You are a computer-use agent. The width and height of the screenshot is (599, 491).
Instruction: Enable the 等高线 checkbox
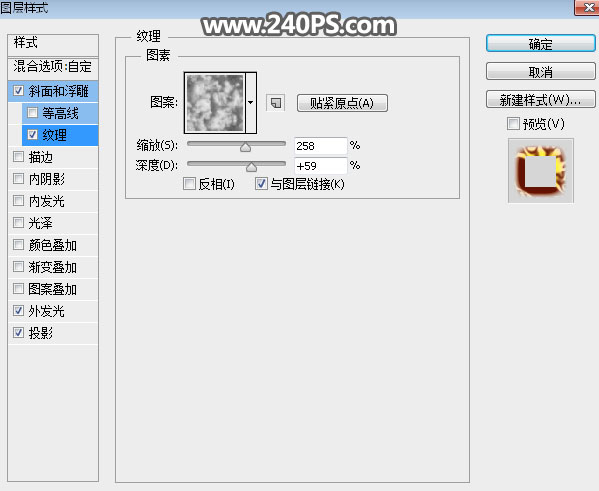click(x=32, y=113)
